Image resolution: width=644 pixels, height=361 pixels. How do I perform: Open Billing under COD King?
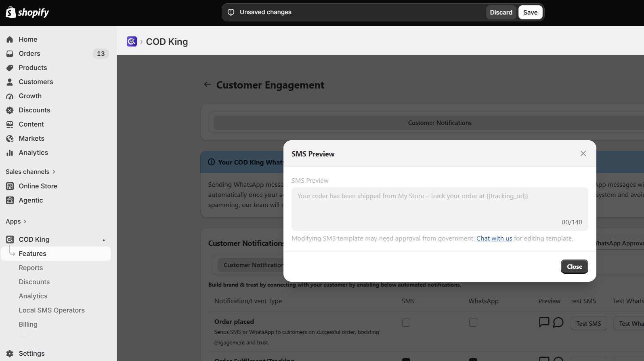coord(28,324)
